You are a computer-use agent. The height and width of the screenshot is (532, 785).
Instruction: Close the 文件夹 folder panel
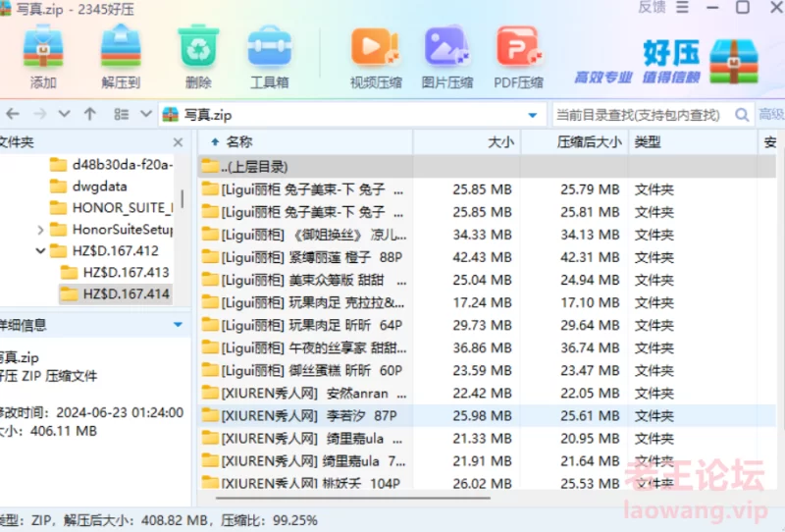pyautogui.click(x=178, y=142)
